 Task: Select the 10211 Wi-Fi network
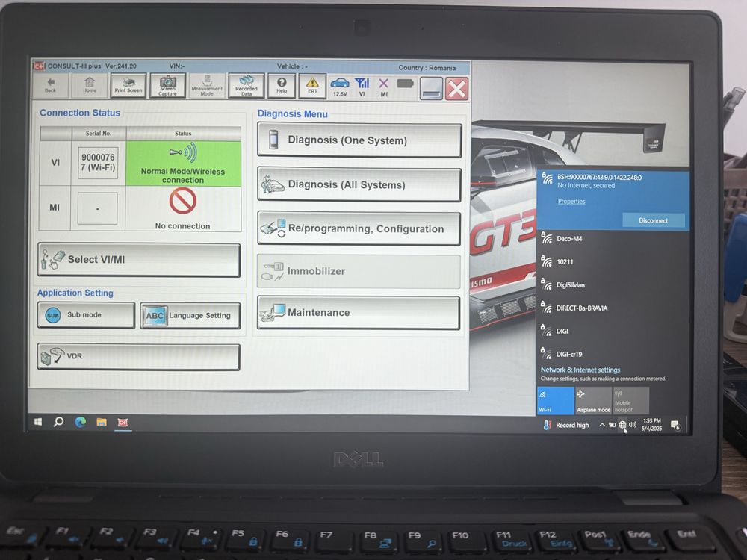click(613, 261)
